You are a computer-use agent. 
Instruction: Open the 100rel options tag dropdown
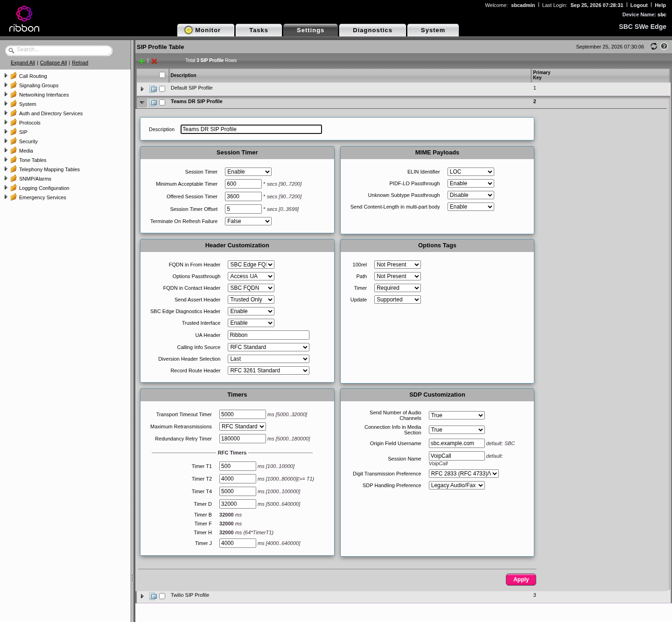coord(398,265)
